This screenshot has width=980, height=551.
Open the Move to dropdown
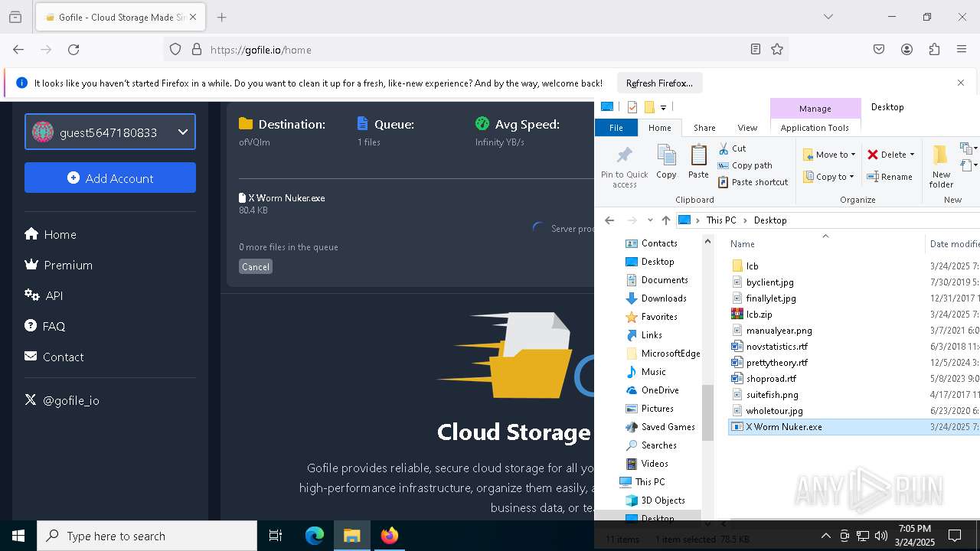(x=829, y=155)
